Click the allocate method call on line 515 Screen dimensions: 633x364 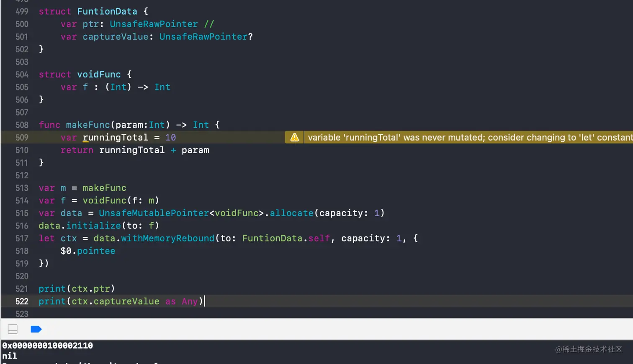point(292,213)
